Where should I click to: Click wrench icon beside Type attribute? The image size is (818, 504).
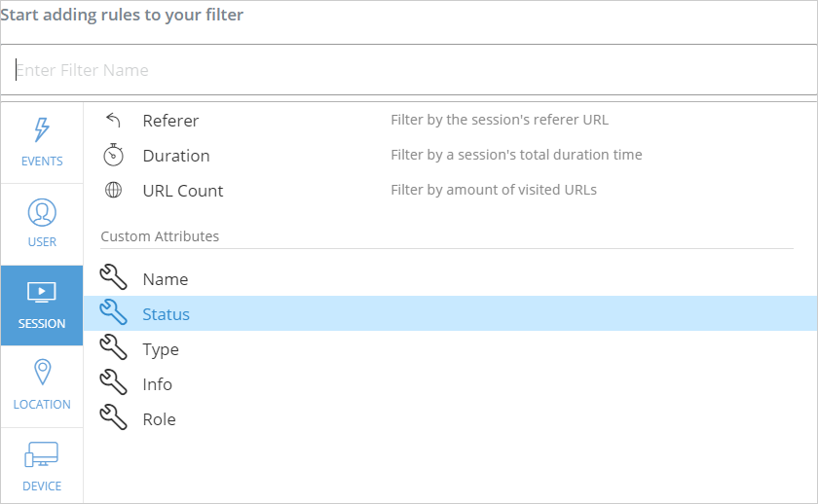[x=114, y=349]
